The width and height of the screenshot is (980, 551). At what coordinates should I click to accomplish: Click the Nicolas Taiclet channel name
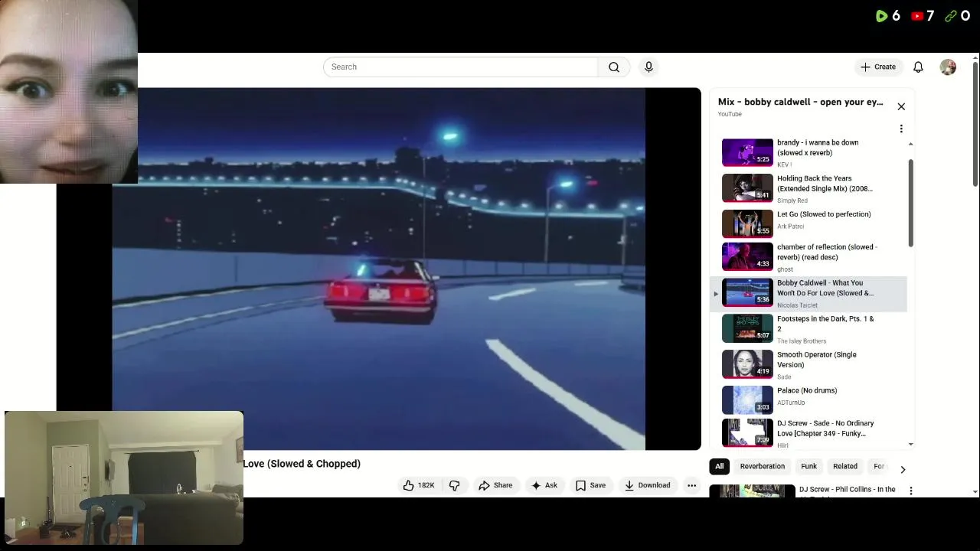[x=797, y=305]
